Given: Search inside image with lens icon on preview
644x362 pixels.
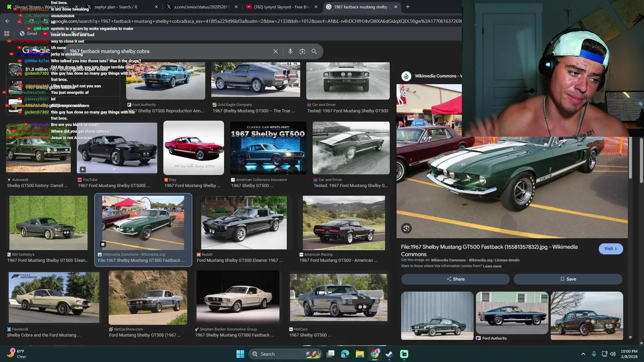Looking at the screenshot, I should click(407, 228).
